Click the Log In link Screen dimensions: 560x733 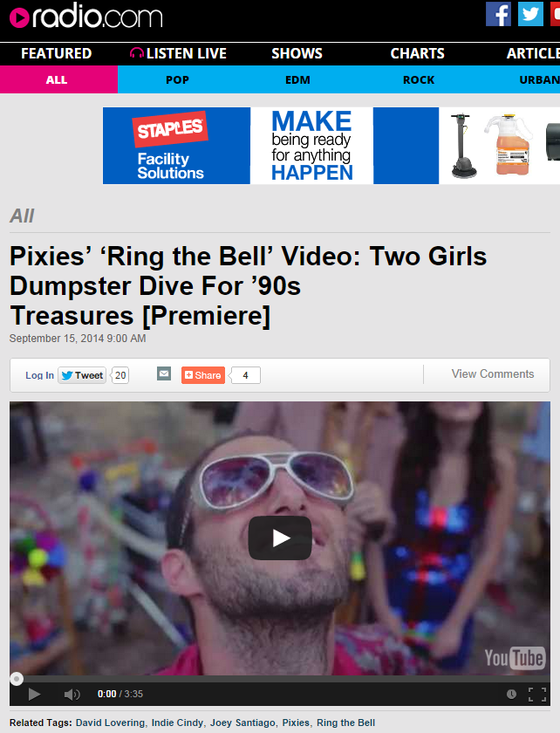tap(40, 375)
